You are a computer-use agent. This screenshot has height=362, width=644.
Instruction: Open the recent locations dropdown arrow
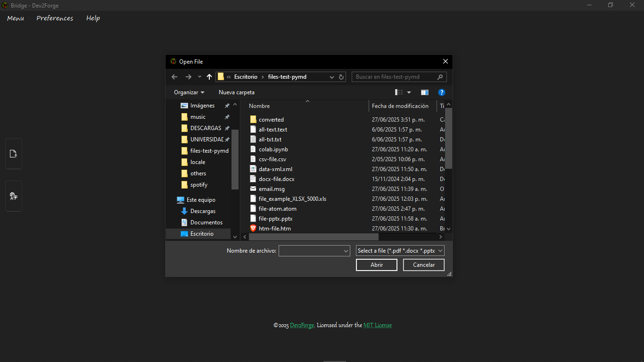click(x=199, y=77)
